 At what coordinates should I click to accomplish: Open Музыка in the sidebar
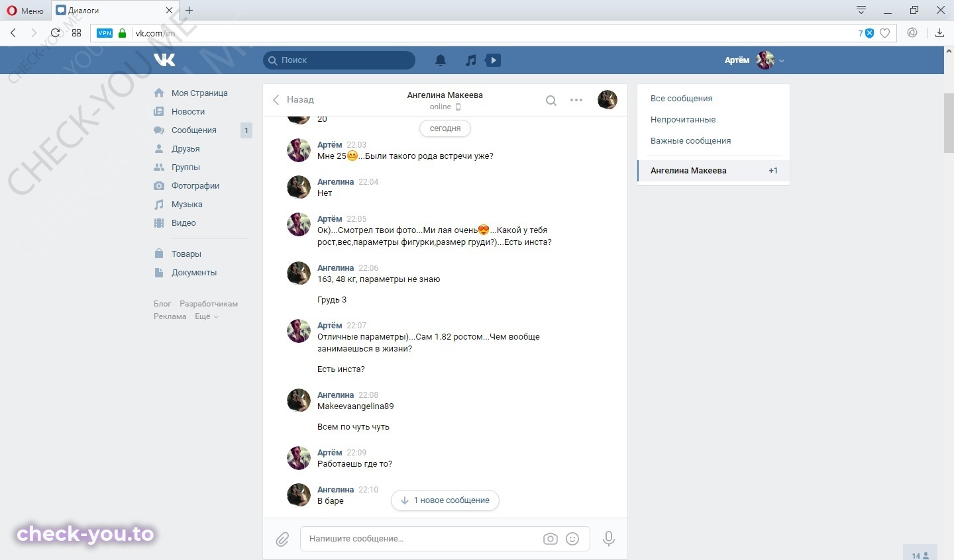tap(187, 205)
